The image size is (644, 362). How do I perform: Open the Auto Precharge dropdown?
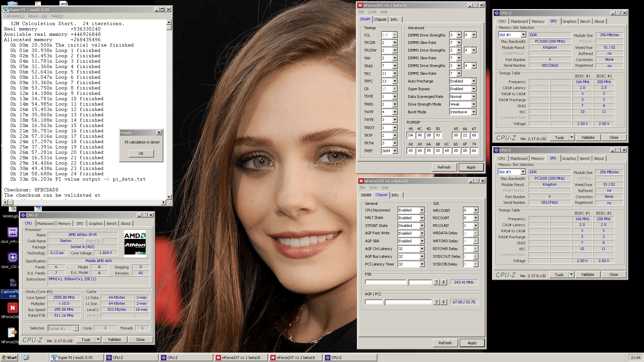pos(474,81)
